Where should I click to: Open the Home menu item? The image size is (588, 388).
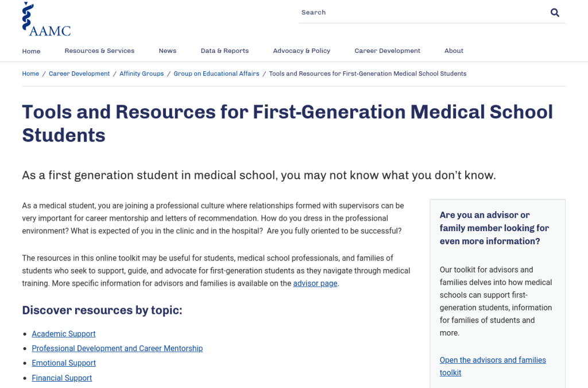pos(31,51)
